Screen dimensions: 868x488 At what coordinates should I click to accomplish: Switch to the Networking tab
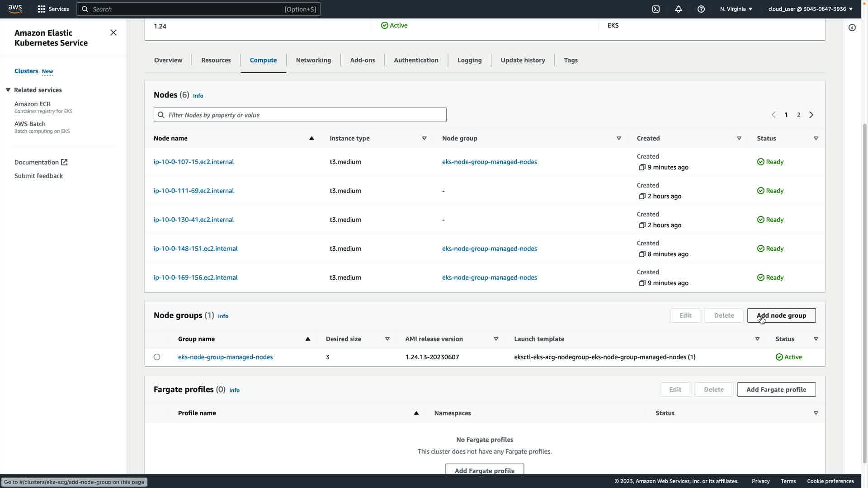(313, 60)
